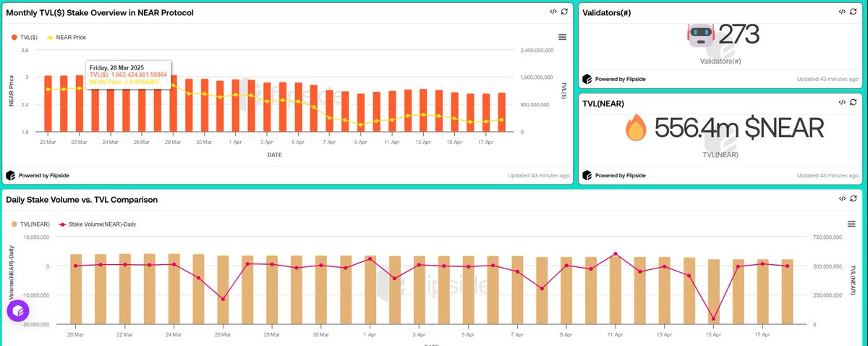Click the 17 Apr label on Monthly TVL axis
The image size is (868, 346).
point(487,142)
